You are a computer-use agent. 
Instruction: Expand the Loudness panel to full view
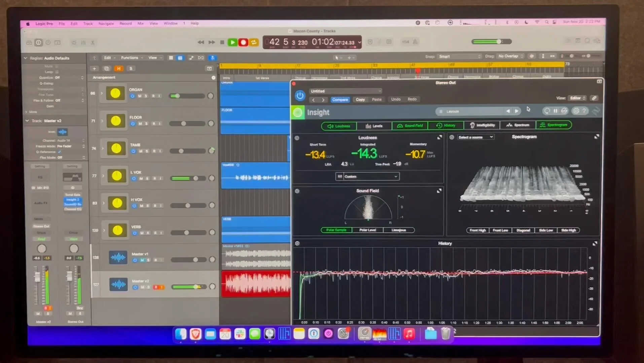(x=439, y=137)
